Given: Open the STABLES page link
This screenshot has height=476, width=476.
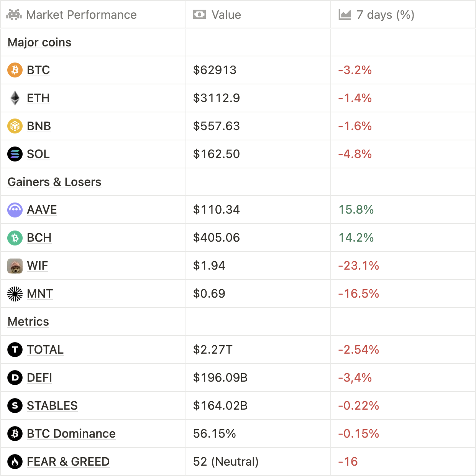Looking at the screenshot, I should (52, 406).
